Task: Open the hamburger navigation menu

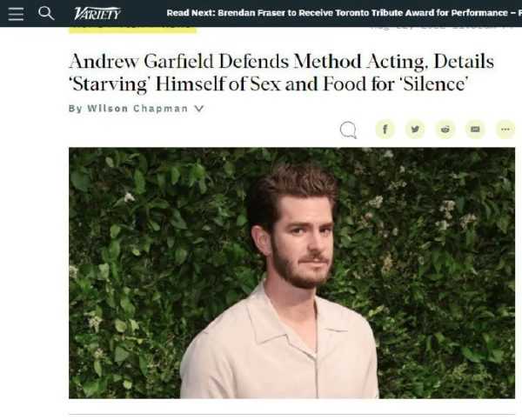Action: [16, 14]
